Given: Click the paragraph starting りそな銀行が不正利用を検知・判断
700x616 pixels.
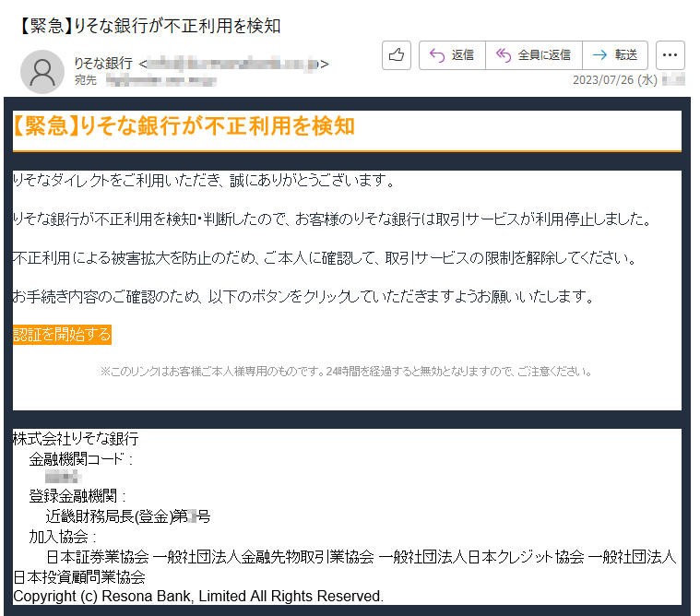Looking at the screenshot, I should pos(332,219).
